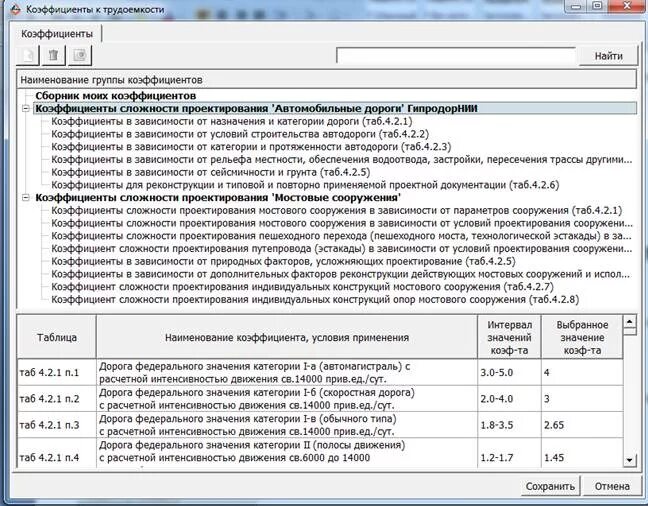The image size is (648, 506).
Task: Select road coefficients tree item (таб.4.2.1)
Action: (x=231, y=122)
